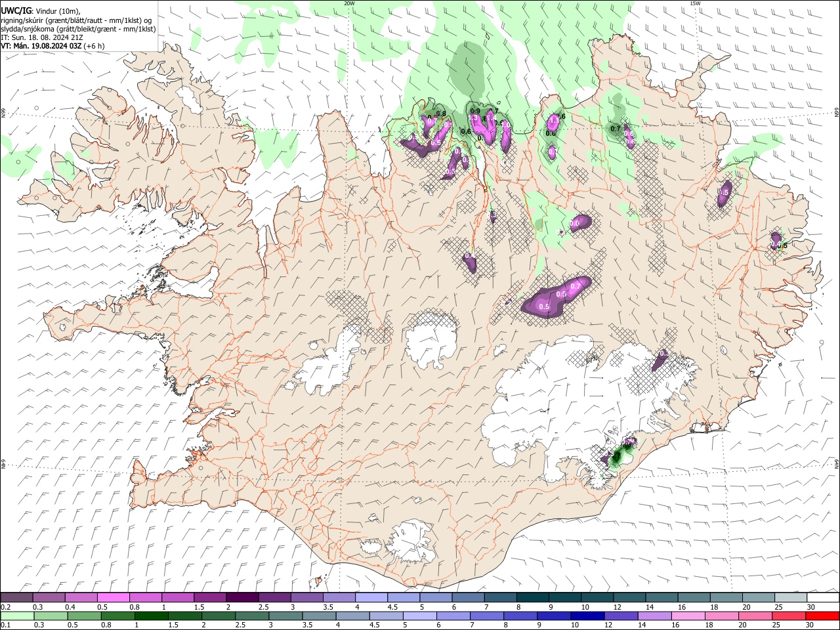The height and width of the screenshot is (630, 840).
Task: Select the 8–9 blue swatch in rain legend
Action: (x=520, y=616)
